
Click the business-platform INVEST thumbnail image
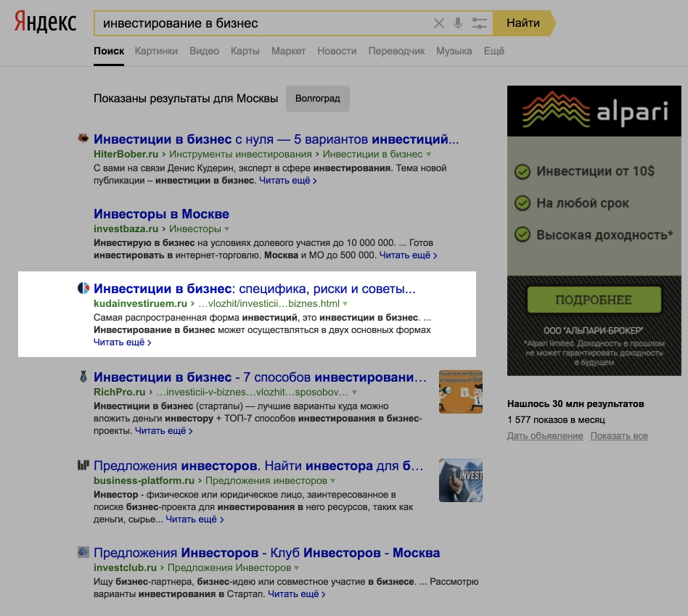click(461, 480)
